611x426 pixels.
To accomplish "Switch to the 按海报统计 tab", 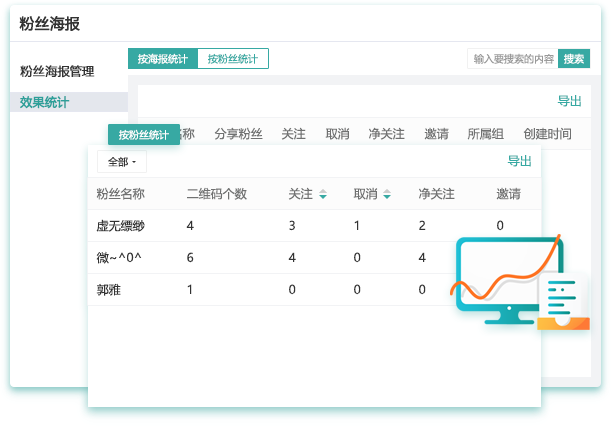I will pyautogui.click(x=162, y=59).
